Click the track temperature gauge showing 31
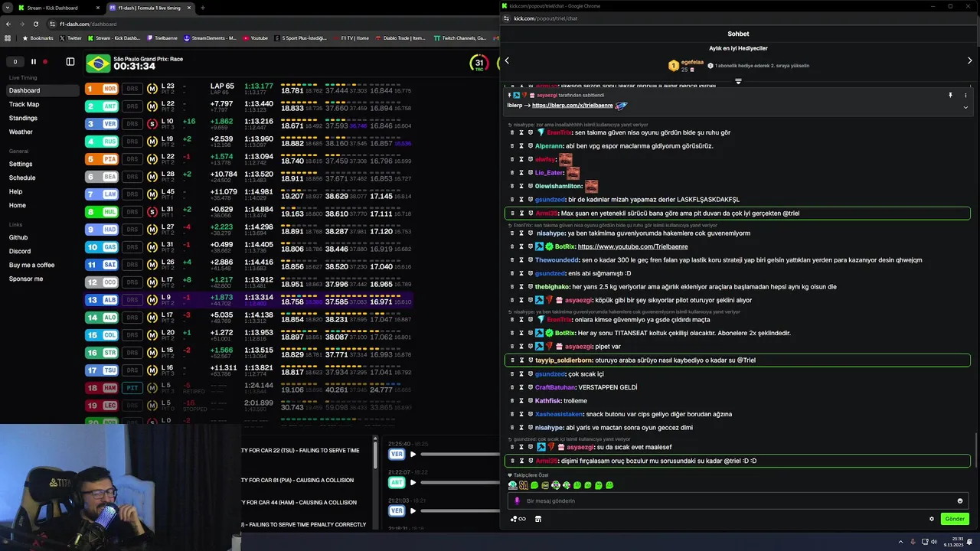Viewport: 980px width, 551px height. point(480,64)
